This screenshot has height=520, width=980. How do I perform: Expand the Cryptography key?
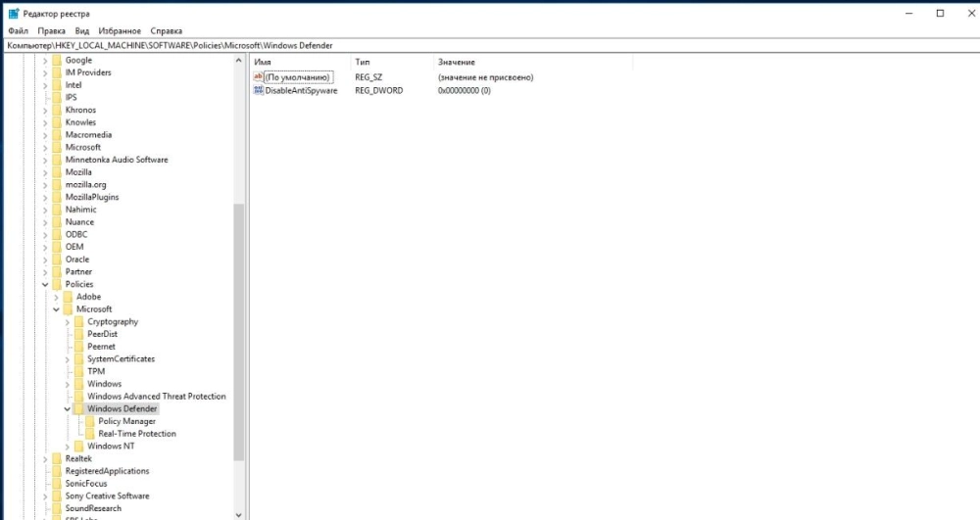click(x=67, y=322)
